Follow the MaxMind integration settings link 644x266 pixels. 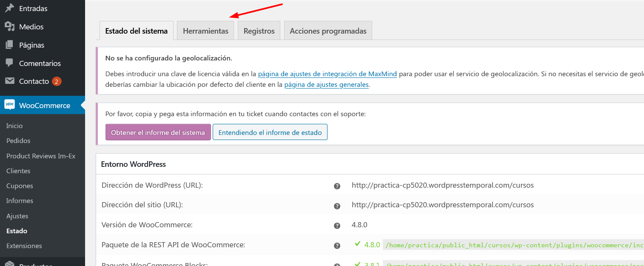328,74
